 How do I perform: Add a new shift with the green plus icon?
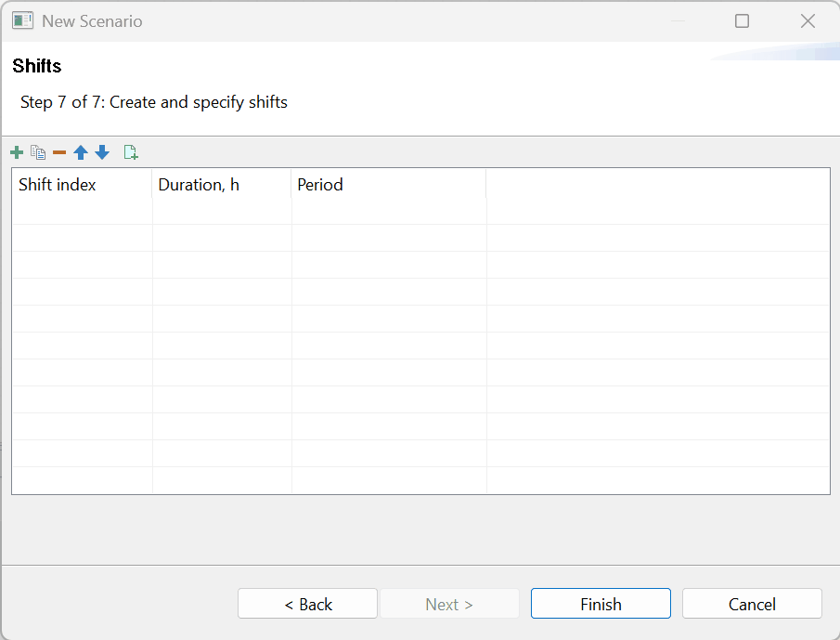(x=17, y=152)
